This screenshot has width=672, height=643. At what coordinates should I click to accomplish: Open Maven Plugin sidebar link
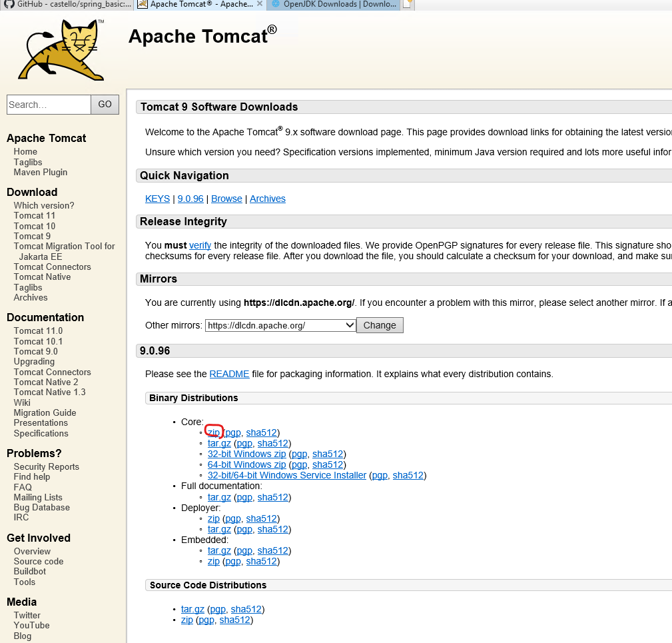(40, 173)
